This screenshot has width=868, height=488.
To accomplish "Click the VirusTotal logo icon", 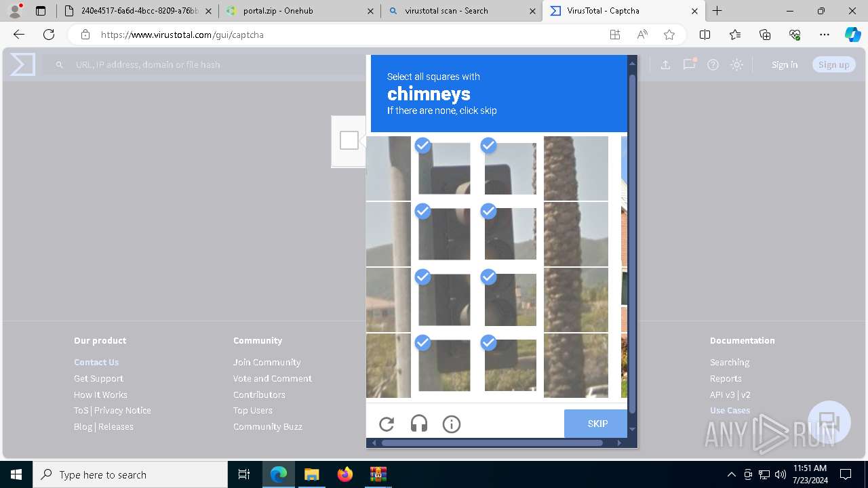I will 22,64.
